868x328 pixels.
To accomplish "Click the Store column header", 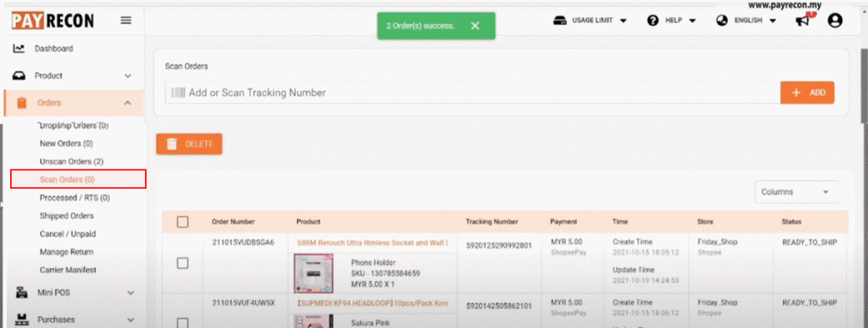I will [x=705, y=222].
